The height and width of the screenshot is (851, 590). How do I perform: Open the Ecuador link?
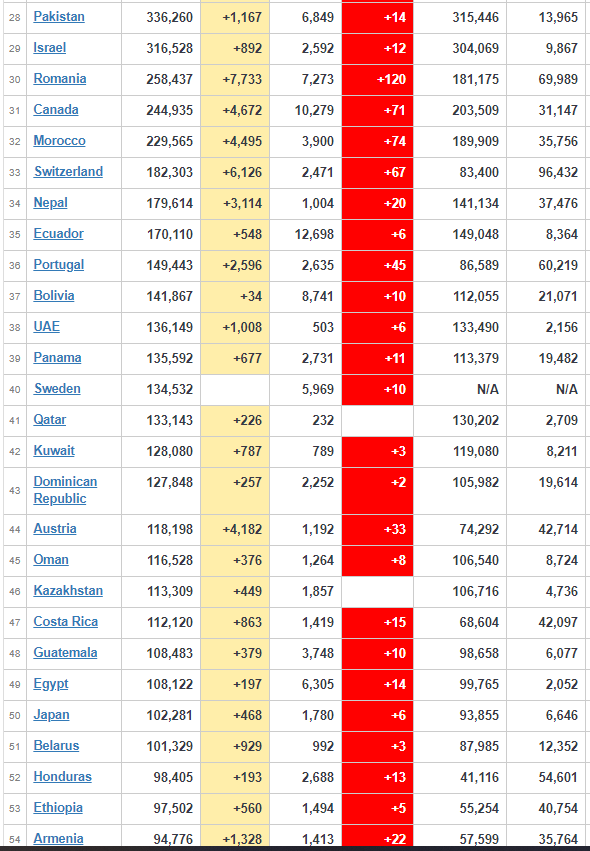(x=58, y=234)
